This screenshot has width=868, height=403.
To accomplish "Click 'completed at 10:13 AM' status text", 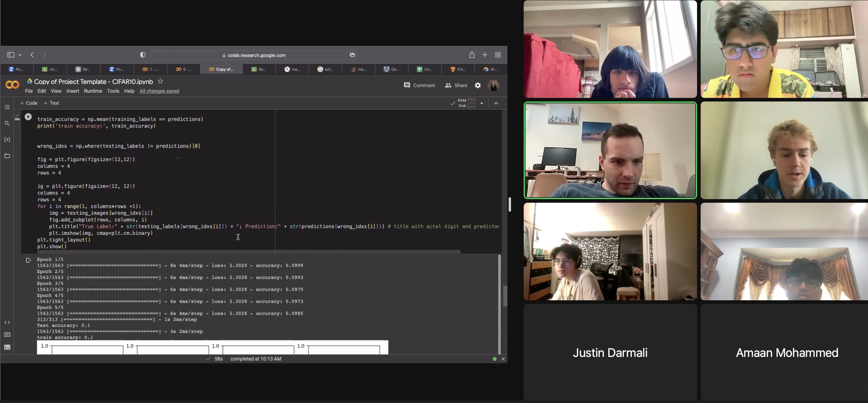I will tap(256, 359).
